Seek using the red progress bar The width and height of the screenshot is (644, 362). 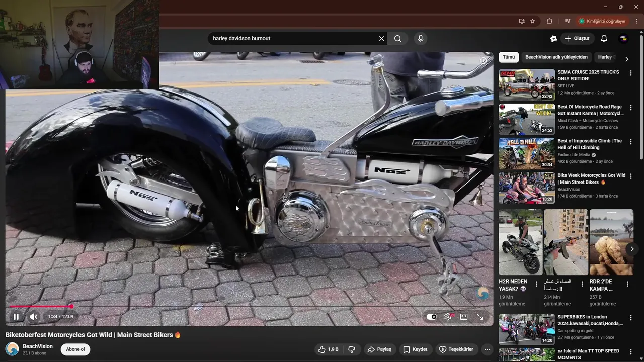coord(250,306)
